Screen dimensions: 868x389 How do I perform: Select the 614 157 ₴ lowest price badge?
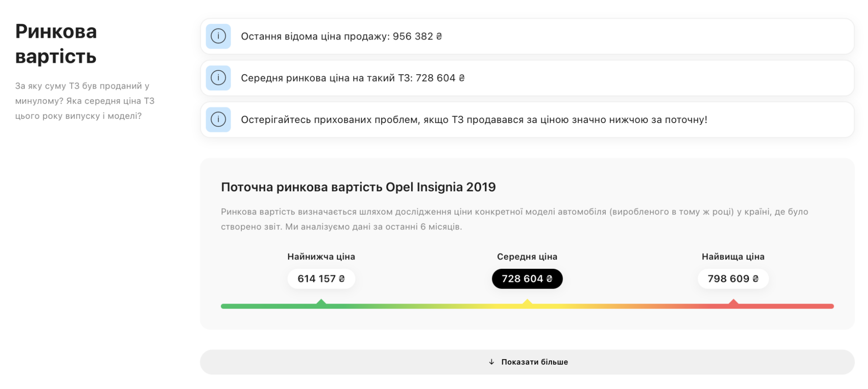click(321, 278)
